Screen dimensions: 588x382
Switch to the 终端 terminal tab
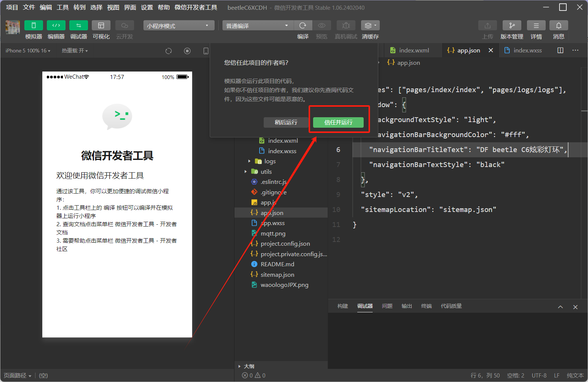pyautogui.click(x=427, y=306)
